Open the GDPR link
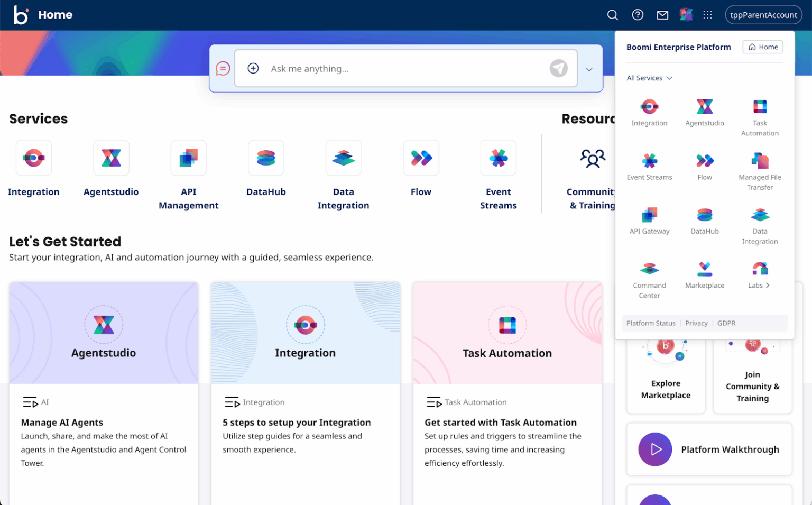Viewport: 812px width, 505px height. [726, 323]
